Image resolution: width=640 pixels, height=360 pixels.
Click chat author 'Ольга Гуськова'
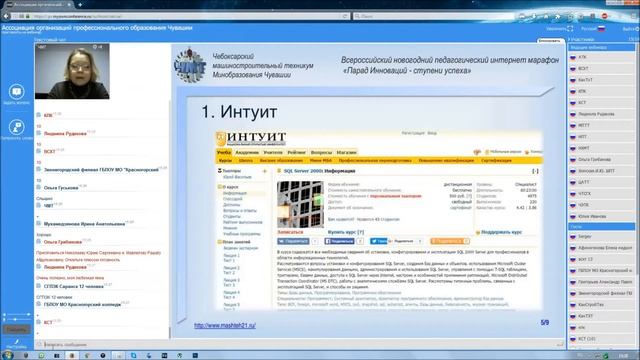(61, 188)
